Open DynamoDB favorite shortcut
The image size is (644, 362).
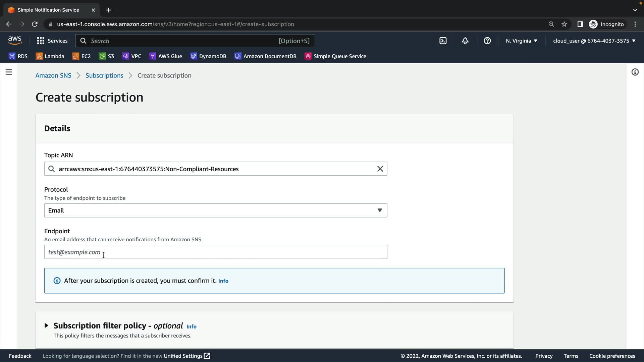(208, 56)
